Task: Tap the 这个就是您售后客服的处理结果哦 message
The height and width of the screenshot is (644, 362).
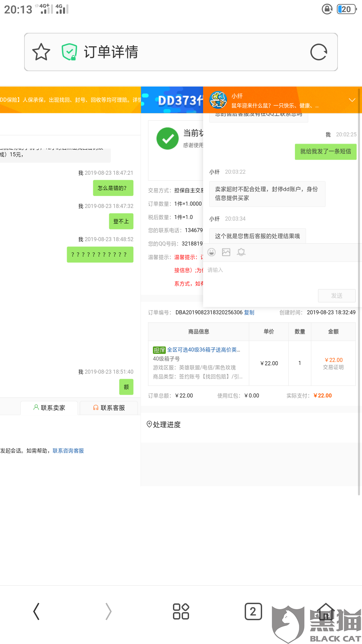Action: coord(257,236)
